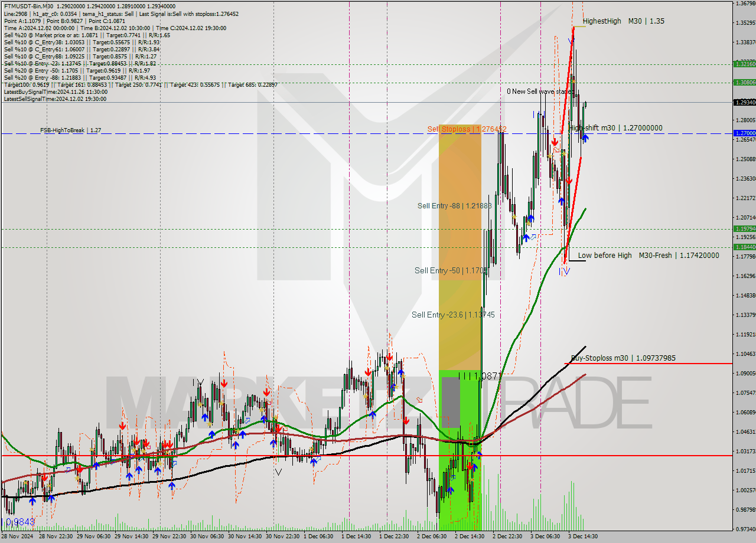Select the 'Sell %10 @ Entry -23' line
The width and height of the screenshot is (756, 543).
click(x=80, y=63)
